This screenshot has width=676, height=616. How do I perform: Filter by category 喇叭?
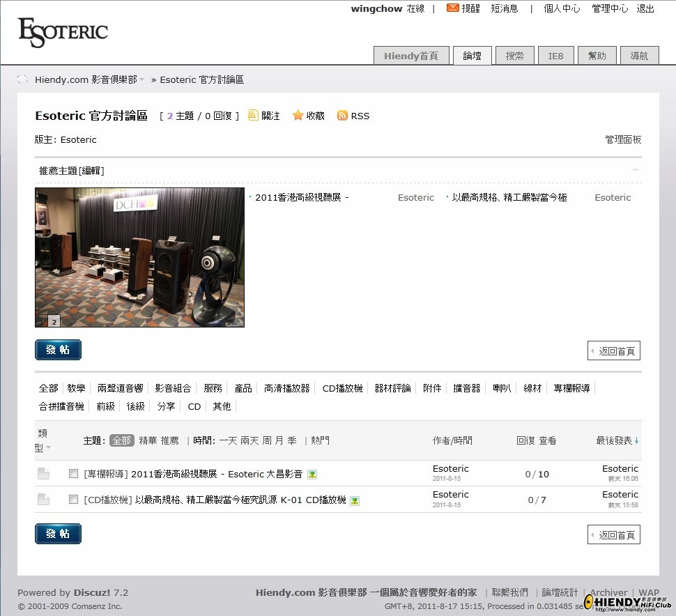(x=502, y=388)
